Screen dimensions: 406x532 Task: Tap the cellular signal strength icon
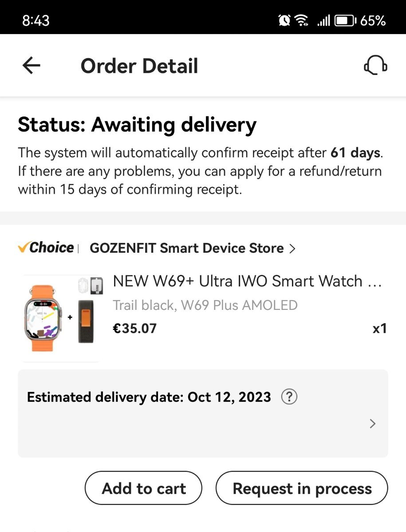(324, 20)
